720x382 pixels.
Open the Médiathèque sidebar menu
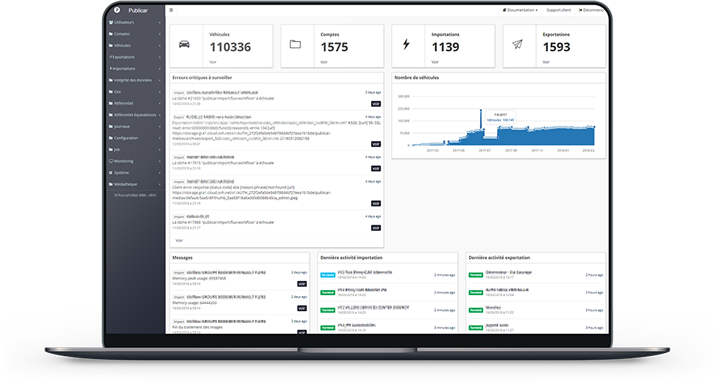point(135,184)
